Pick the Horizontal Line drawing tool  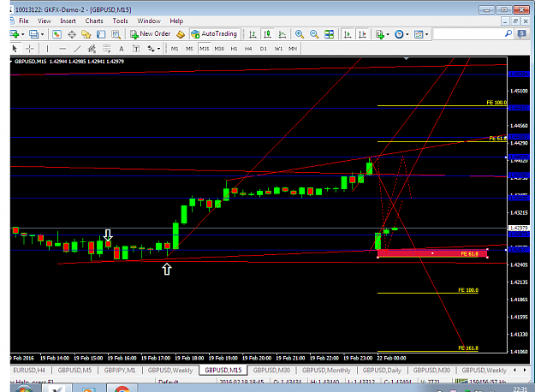[x=62, y=49]
